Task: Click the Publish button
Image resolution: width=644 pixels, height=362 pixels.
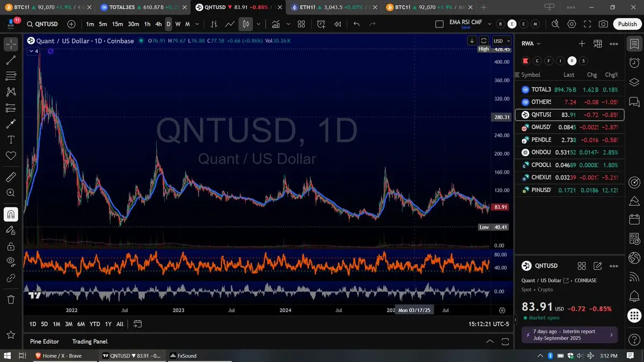Action: point(627,24)
